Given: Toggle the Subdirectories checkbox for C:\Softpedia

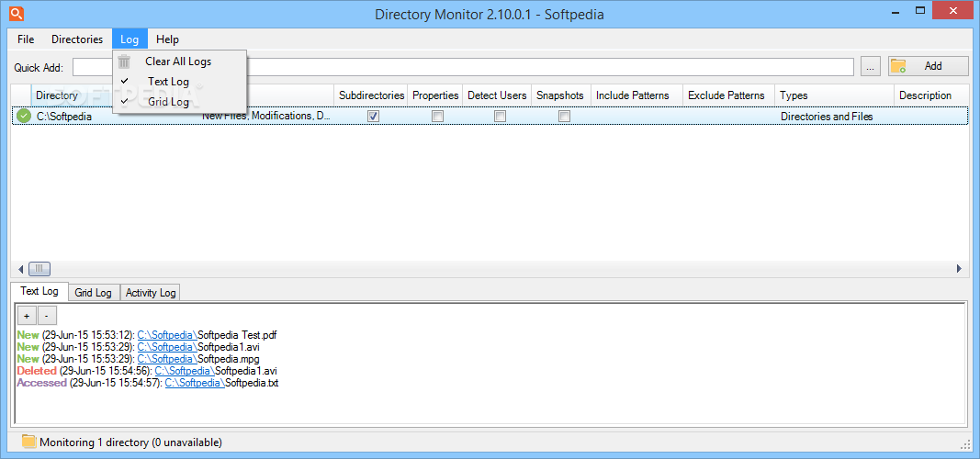Looking at the screenshot, I should tap(373, 117).
